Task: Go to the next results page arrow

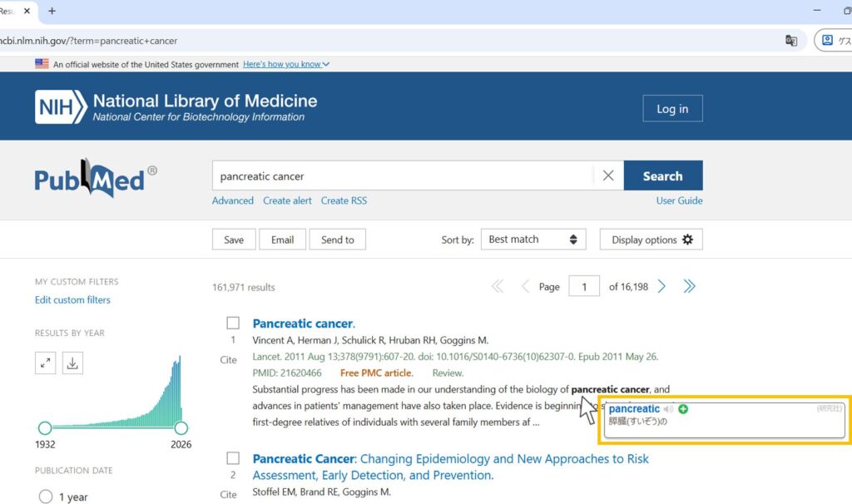Action: tap(662, 287)
